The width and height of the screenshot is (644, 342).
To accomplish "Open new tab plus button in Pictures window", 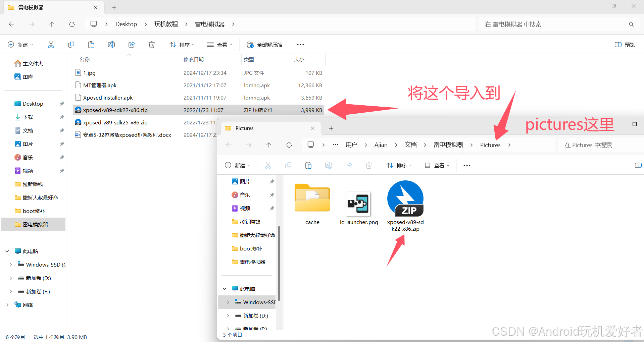I will pyautogui.click(x=331, y=128).
